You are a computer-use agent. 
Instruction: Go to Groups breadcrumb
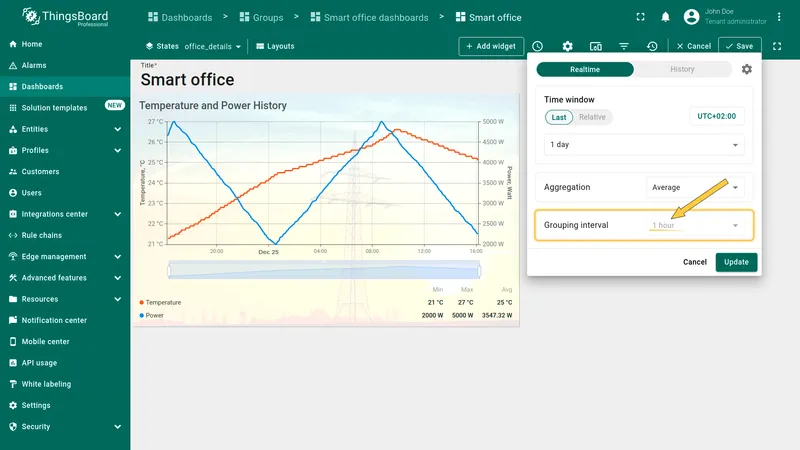261,17
